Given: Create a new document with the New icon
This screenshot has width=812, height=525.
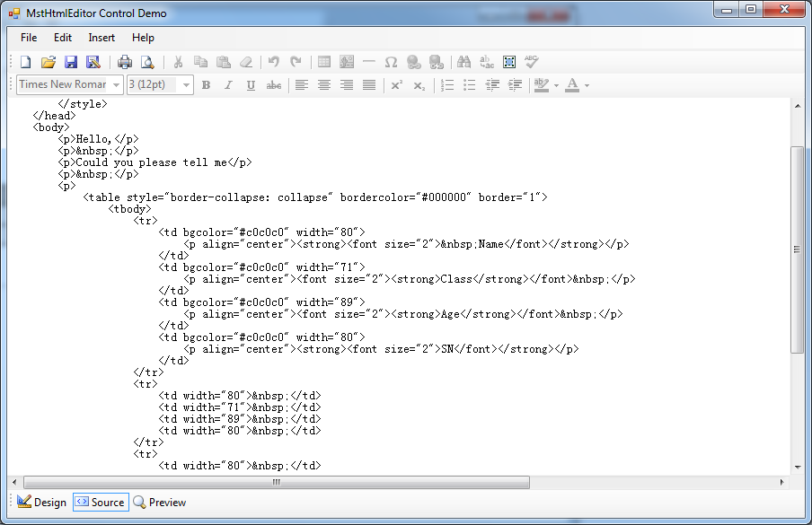Looking at the screenshot, I should (x=25, y=62).
